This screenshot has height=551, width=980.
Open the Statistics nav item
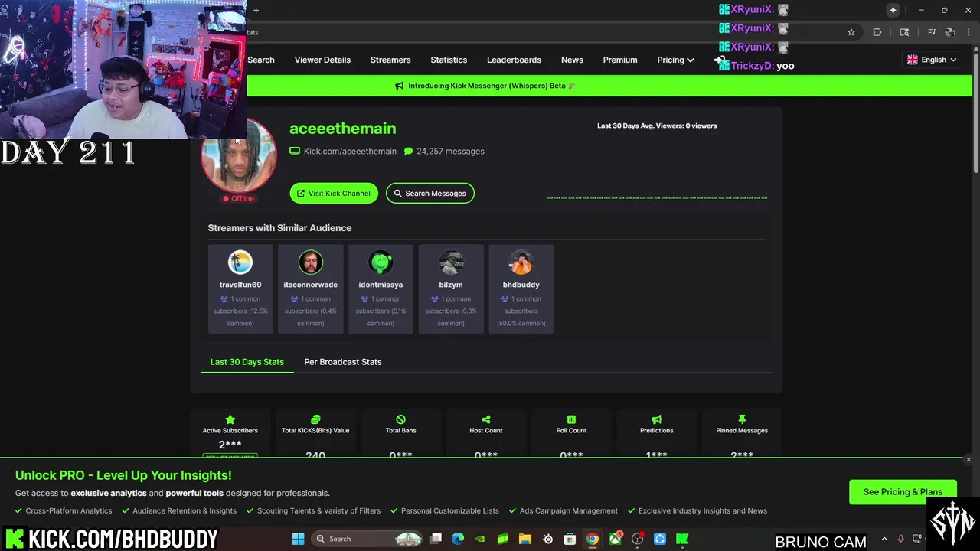[449, 60]
